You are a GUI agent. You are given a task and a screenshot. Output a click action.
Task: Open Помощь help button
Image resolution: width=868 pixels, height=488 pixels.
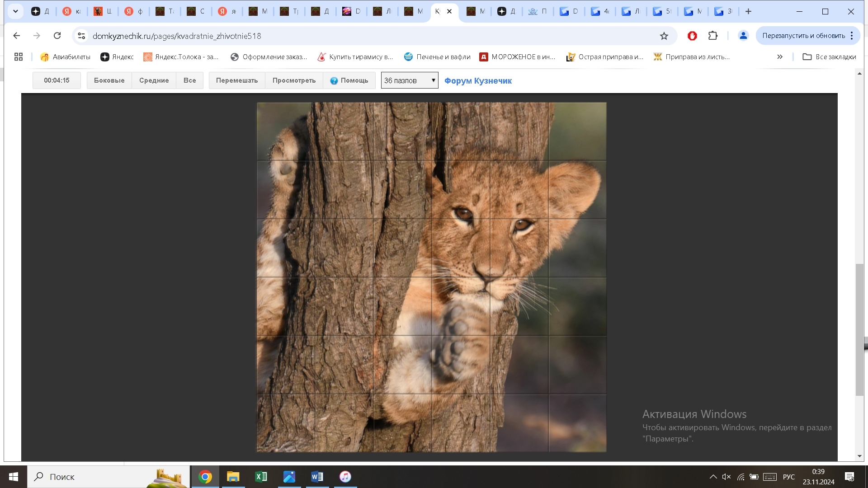point(349,80)
